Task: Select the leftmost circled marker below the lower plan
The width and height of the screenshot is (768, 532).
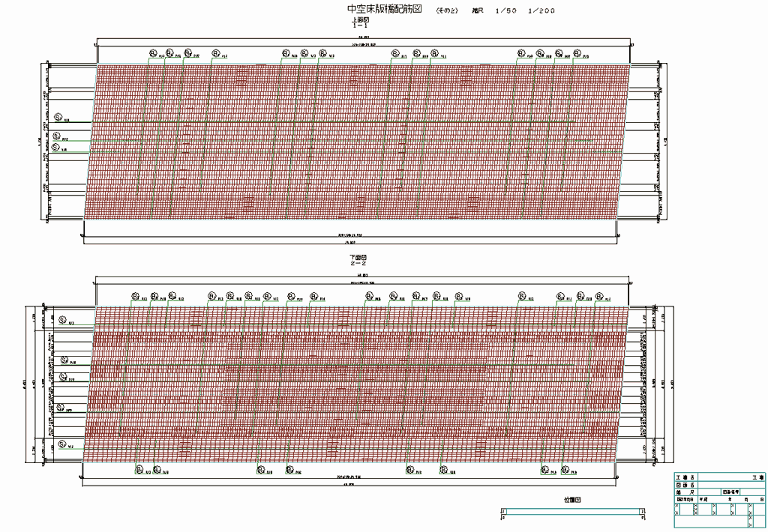Action: pyautogui.click(x=138, y=471)
